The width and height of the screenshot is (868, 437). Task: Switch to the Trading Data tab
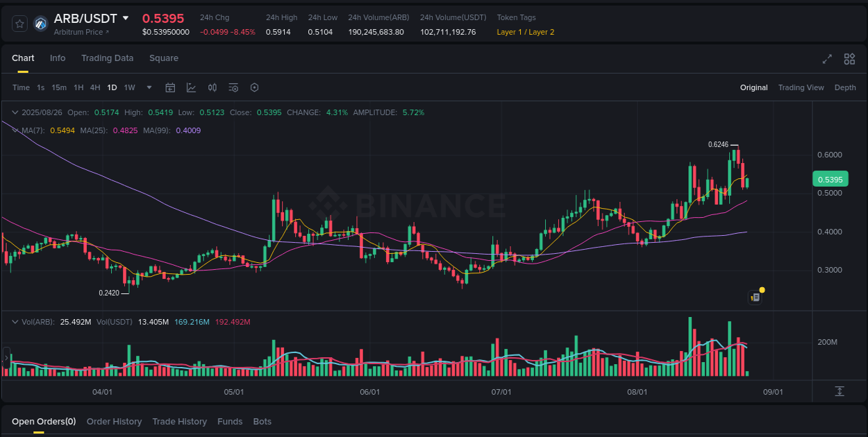pyautogui.click(x=107, y=58)
